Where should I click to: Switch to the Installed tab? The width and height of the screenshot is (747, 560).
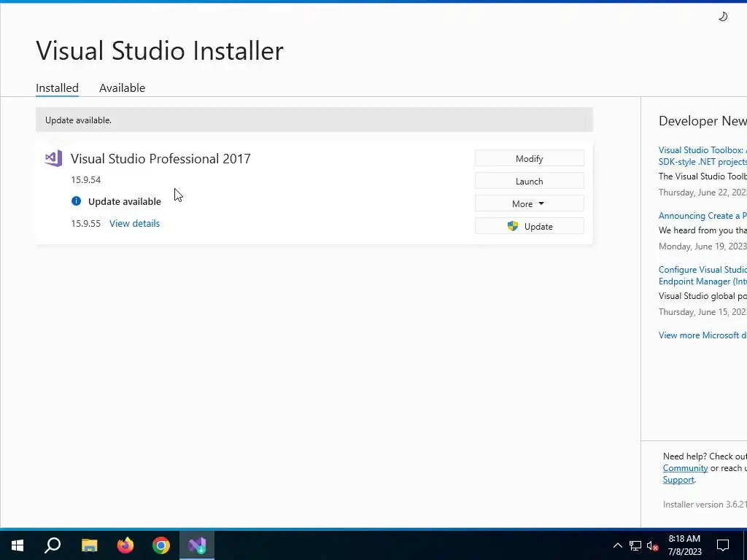point(57,88)
